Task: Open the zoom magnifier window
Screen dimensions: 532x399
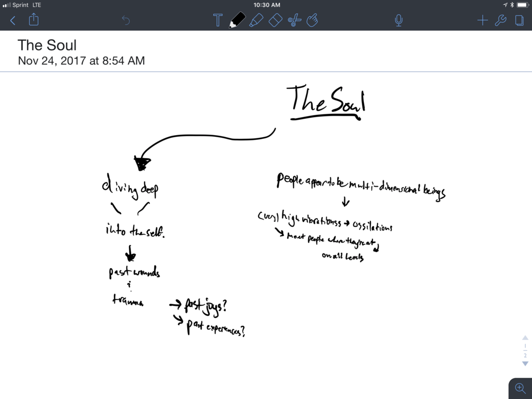Action: tap(520, 388)
